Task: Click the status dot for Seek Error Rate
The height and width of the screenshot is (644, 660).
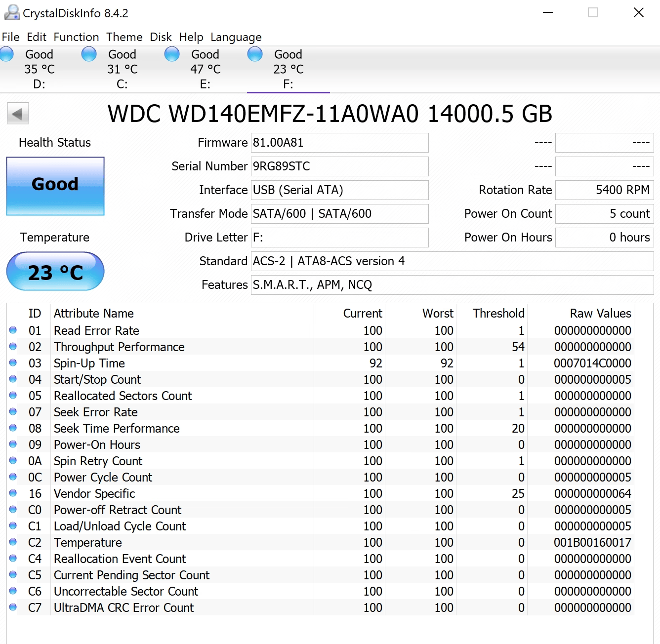Action: (13, 411)
